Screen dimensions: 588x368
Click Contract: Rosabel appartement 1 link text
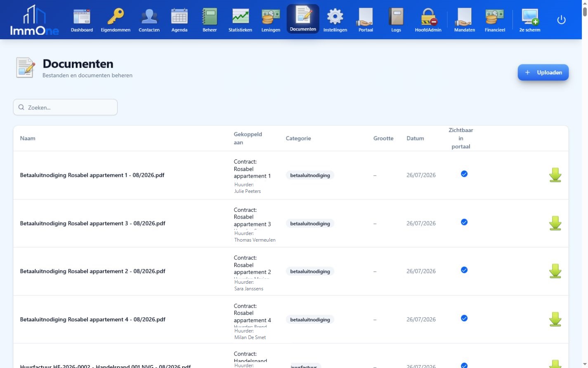click(x=252, y=169)
